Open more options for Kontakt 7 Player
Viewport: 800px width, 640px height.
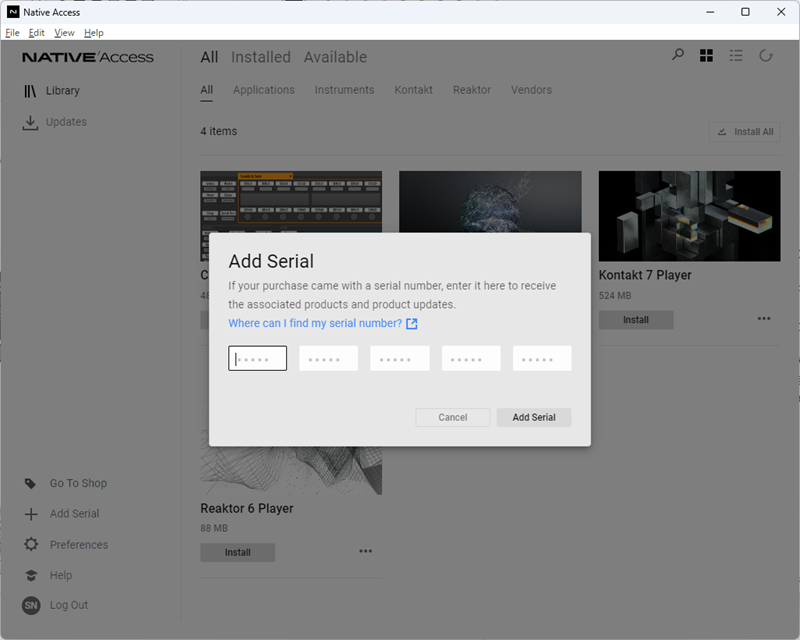click(x=764, y=318)
